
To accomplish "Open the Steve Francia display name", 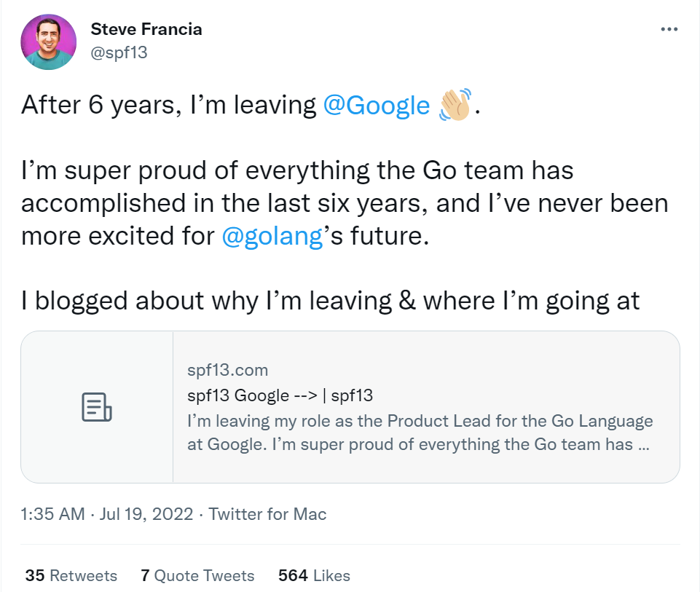I will point(146,30).
